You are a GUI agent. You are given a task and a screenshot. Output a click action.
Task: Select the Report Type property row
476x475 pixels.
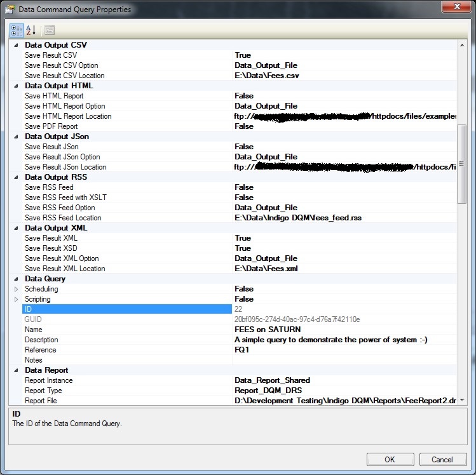[x=44, y=391]
